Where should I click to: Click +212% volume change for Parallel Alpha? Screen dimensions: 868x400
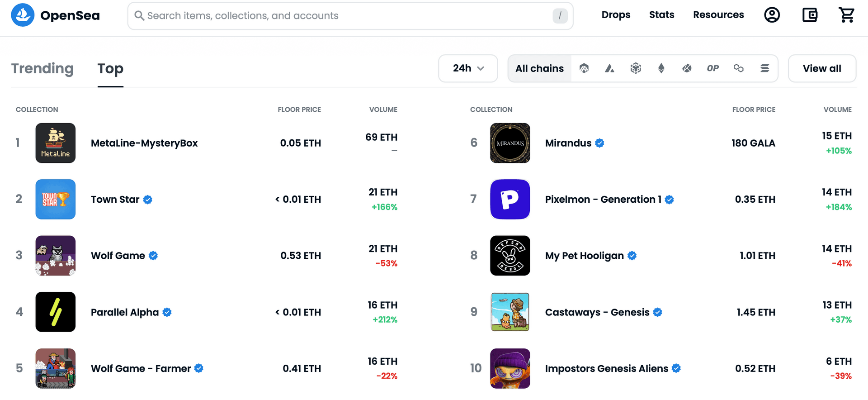point(385,319)
